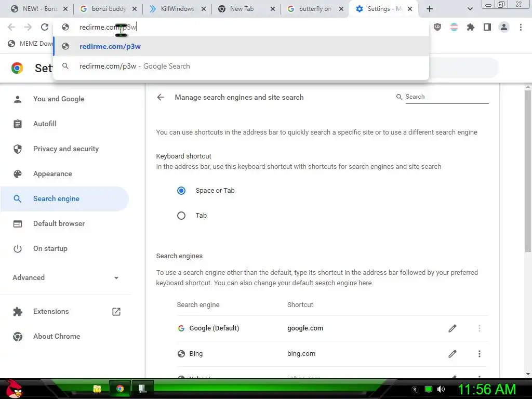This screenshot has height=399, width=532.
Task: Click the google.com shortcut text
Action: (x=305, y=328)
